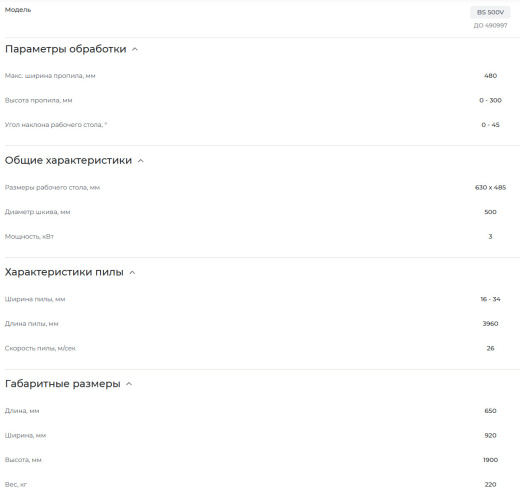This screenshot has height=498, width=520.
Task: Click the Характеристики пилы heading text
Action: 64,272
